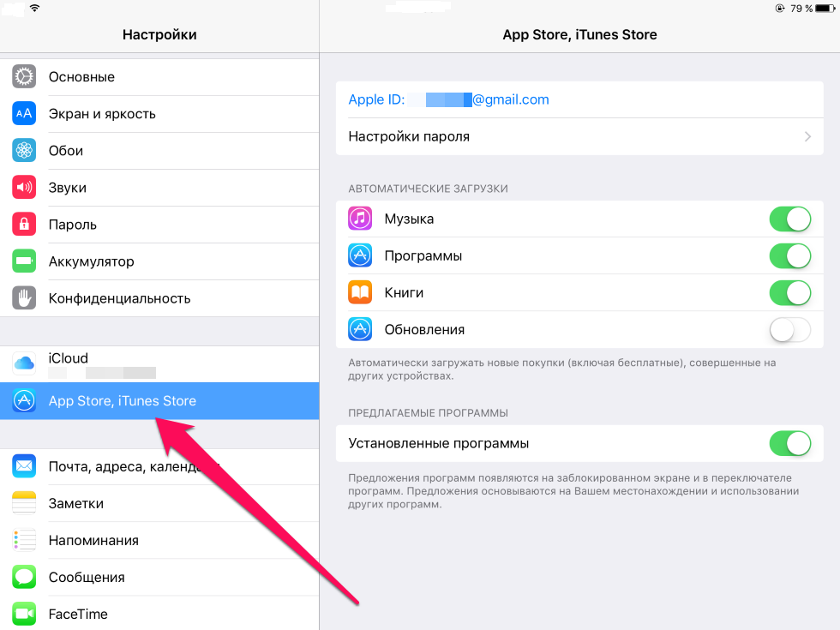Viewport: 840px width, 630px height.
Task: Toggle the Книги automatic downloads switch
Action: [x=789, y=293]
